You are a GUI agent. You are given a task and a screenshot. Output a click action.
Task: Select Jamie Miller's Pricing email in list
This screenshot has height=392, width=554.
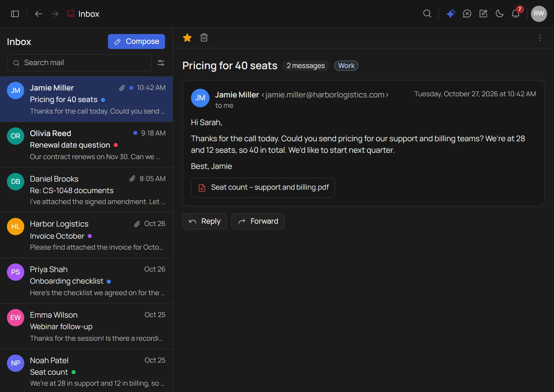pos(86,99)
